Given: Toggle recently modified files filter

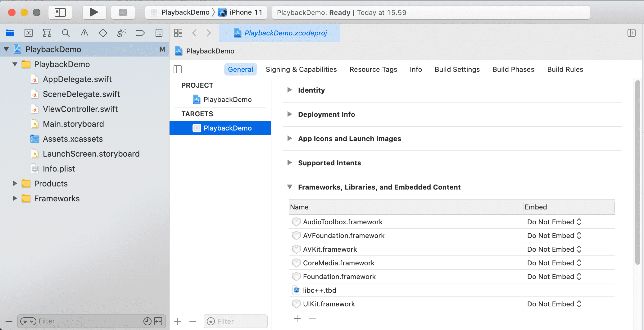Looking at the screenshot, I should point(147,321).
